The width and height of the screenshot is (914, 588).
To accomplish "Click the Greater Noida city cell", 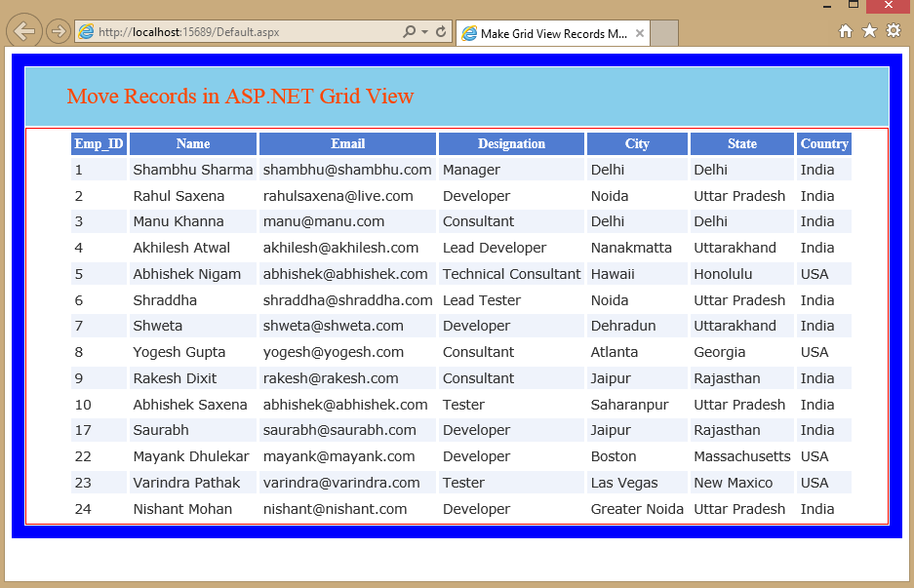I will 637,509.
